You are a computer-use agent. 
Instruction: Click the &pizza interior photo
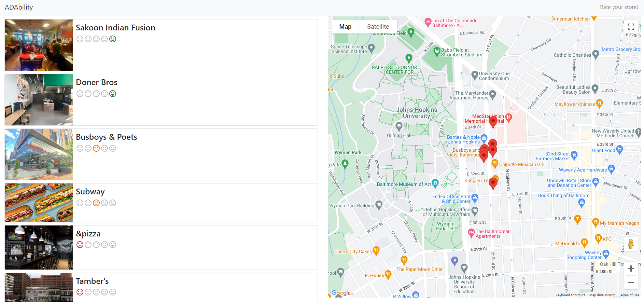39,247
